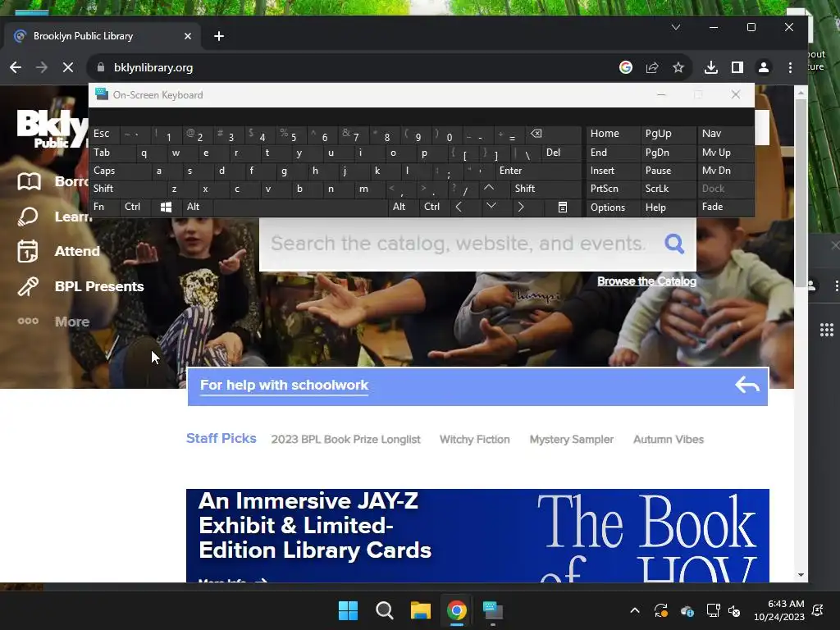Click the Fade key on keyboard
840x630 pixels.
(x=725, y=207)
